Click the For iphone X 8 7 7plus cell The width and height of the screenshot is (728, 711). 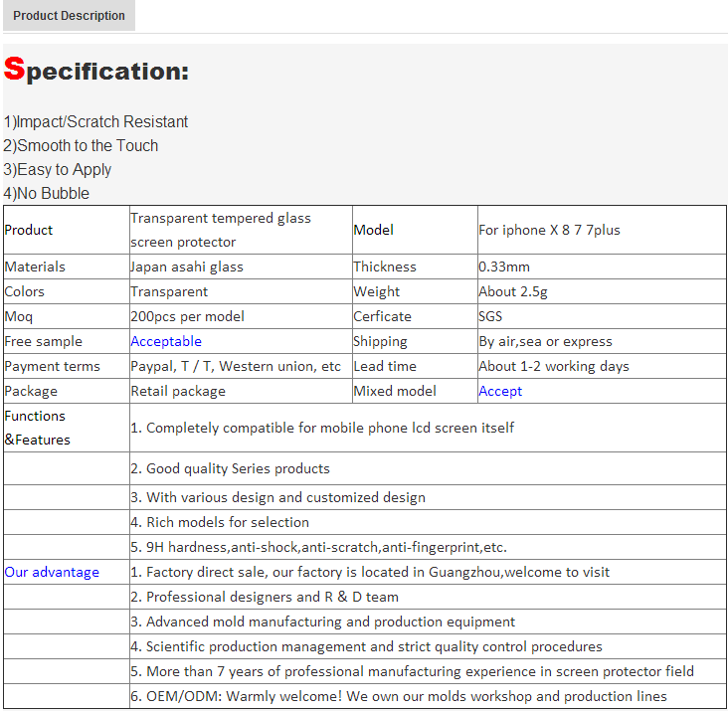pos(602,230)
